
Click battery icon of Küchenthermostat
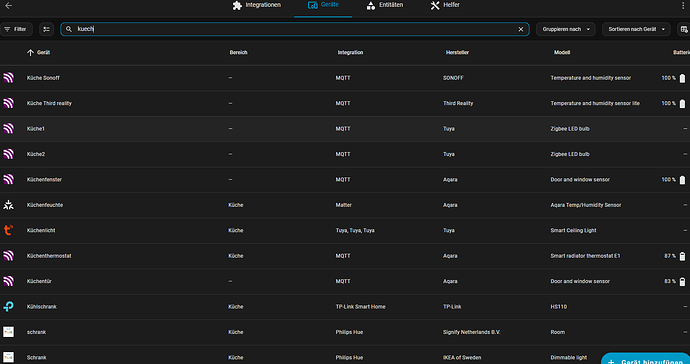(x=682, y=256)
